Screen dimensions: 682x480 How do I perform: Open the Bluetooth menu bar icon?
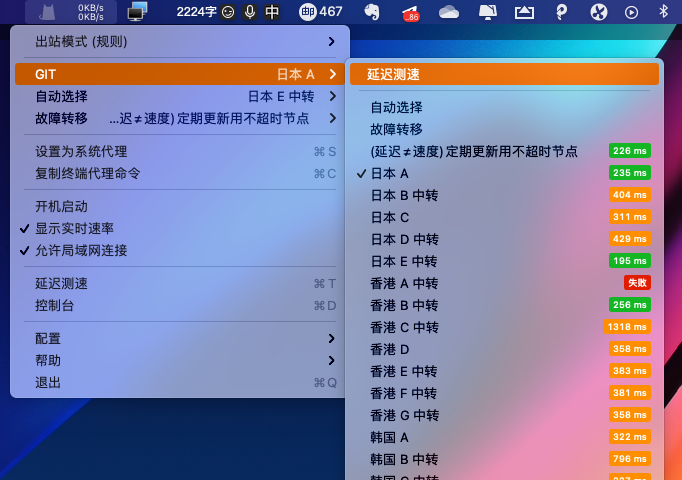(663, 12)
